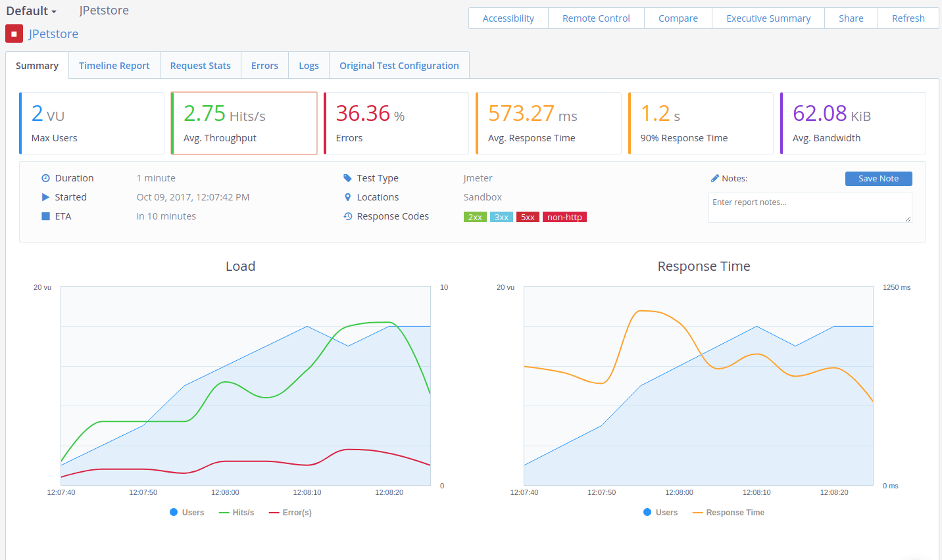Open the Timeline Report tab

pyautogui.click(x=114, y=66)
